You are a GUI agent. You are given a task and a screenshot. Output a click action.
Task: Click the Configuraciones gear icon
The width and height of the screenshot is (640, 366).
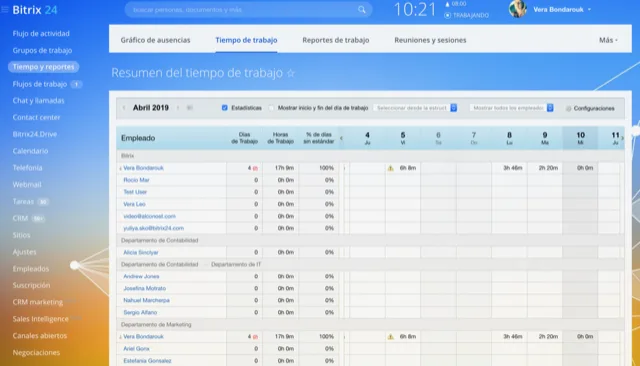click(x=569, y=108)
